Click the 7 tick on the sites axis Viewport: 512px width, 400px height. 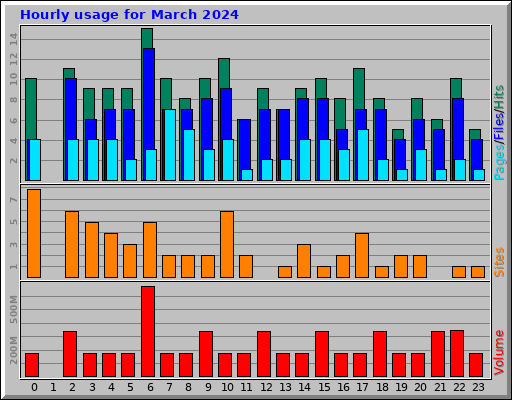tap(13, 200)
